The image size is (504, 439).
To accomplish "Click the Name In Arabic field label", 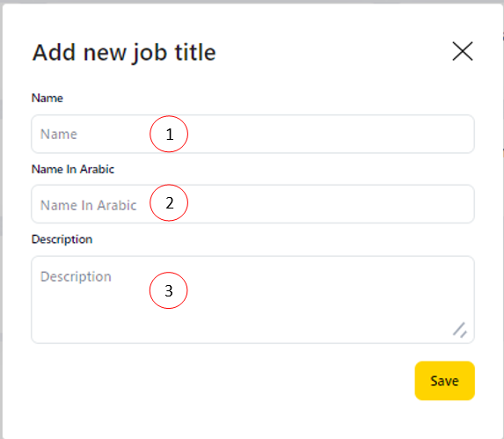I will 73,169.
